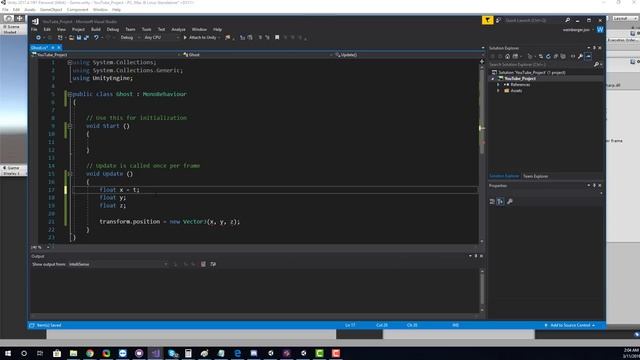This screenshot has width=640, height=360.
Task: Click the Open File toolbar icon
Action: coord(71,38)
